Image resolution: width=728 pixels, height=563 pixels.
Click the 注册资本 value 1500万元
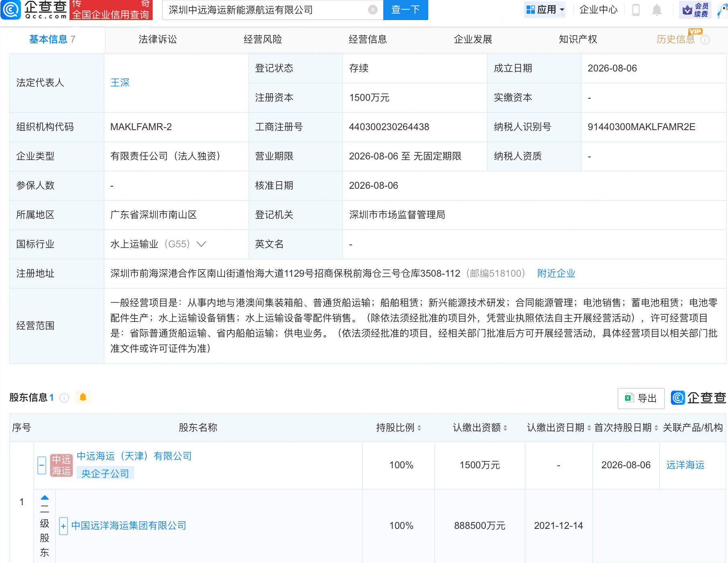(x=369, y=98)
